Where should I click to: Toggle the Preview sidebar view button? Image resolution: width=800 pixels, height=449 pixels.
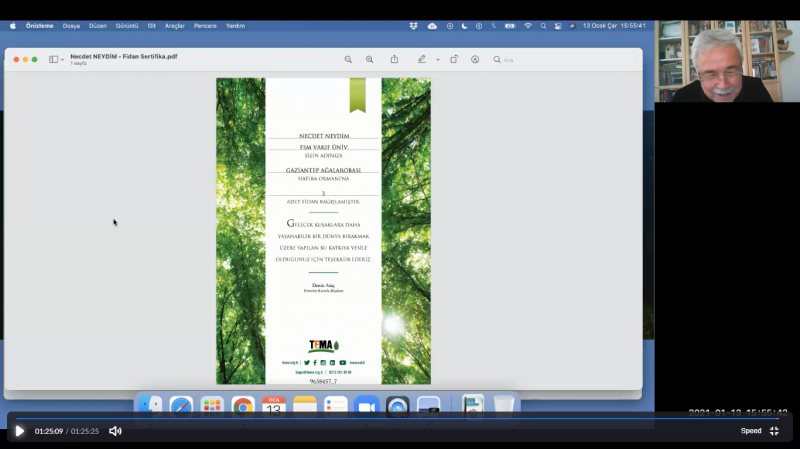(x=53, y=59)
